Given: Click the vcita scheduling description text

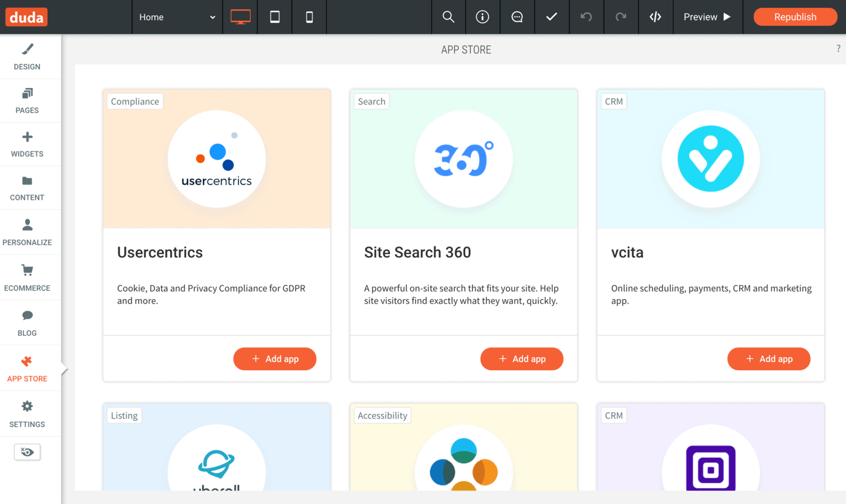Looking at the screenshot, I should click(711, 294).
